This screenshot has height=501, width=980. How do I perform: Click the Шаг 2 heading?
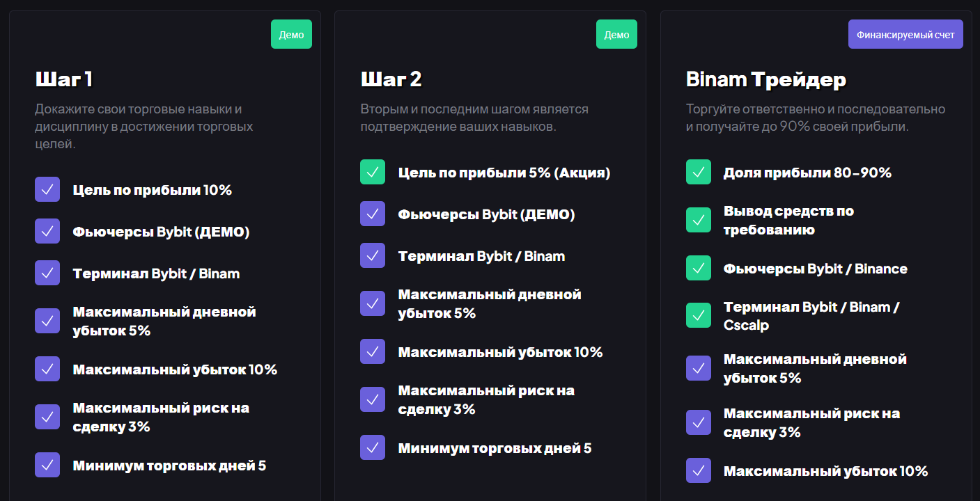pos(391,79)
